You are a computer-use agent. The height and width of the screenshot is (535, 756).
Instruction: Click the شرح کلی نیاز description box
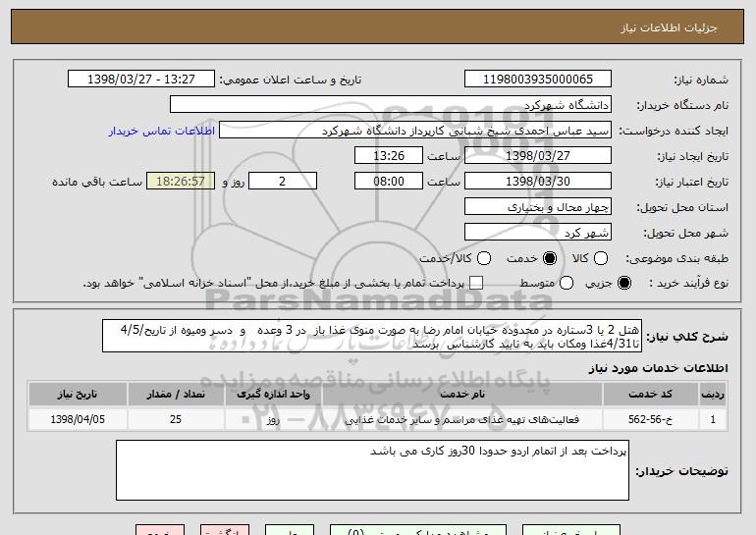click(372, 336)
